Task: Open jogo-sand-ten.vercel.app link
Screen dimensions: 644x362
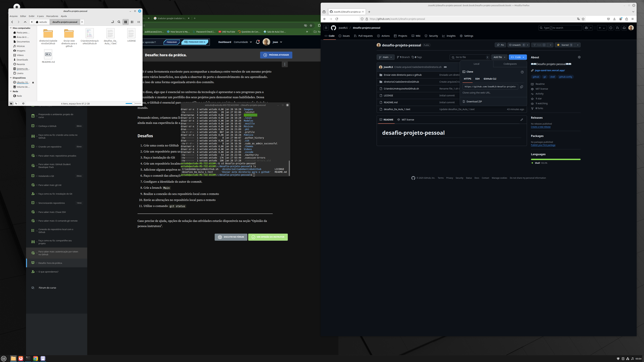Action: (x=550, y=70)
